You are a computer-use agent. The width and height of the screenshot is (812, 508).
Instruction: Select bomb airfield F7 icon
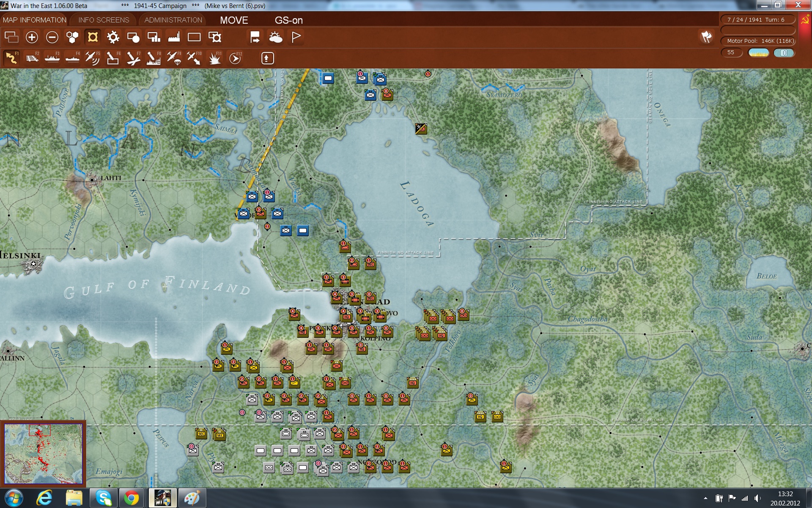pyautogui.click(x=133, y=58)
